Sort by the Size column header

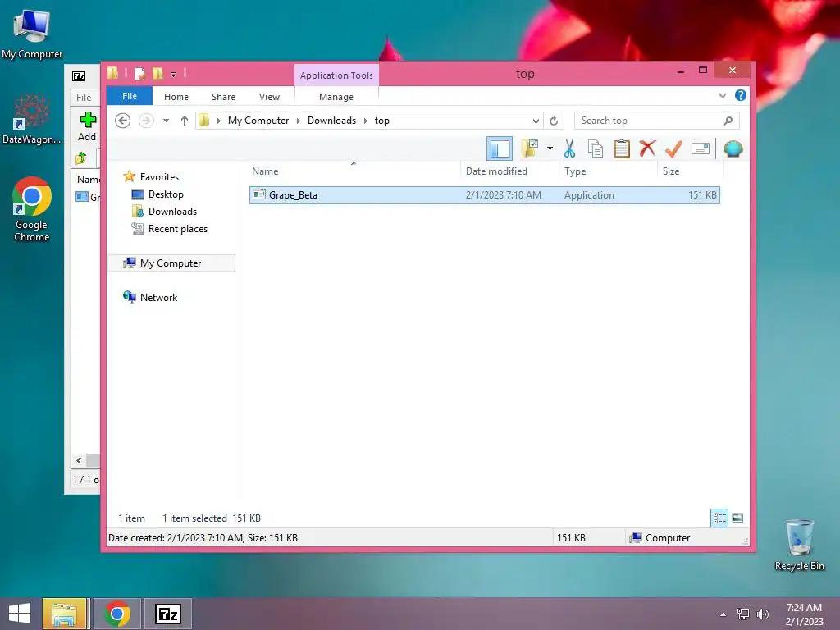[690, 171]
